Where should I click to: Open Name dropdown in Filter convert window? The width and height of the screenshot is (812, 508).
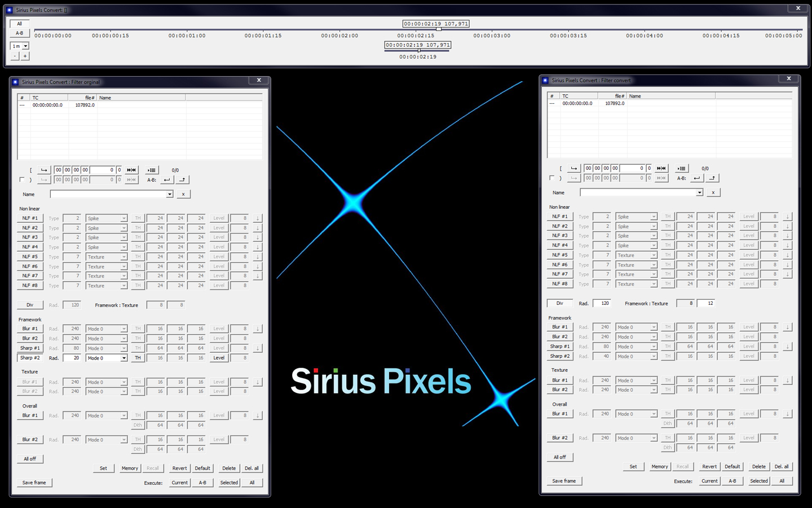(x=699, y=192)
